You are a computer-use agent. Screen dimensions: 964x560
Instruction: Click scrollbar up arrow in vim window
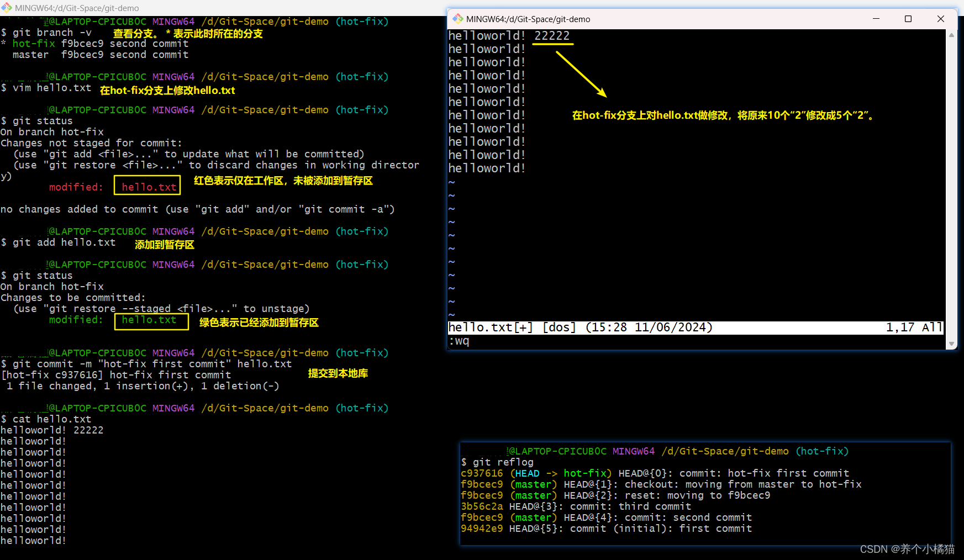point(951,35)
